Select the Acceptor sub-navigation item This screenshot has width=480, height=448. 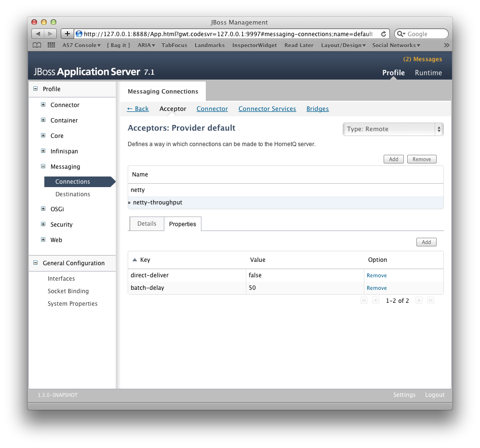point(173,109)
